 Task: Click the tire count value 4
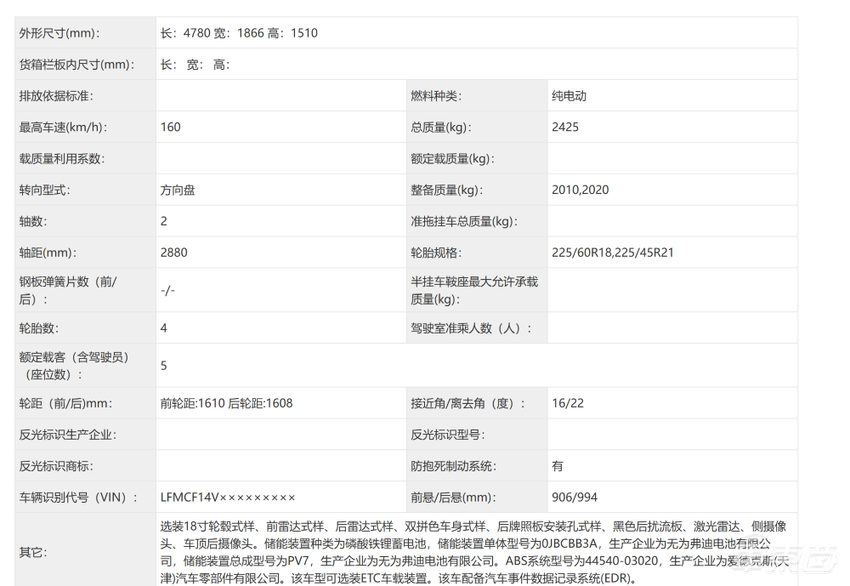(163, 327)
